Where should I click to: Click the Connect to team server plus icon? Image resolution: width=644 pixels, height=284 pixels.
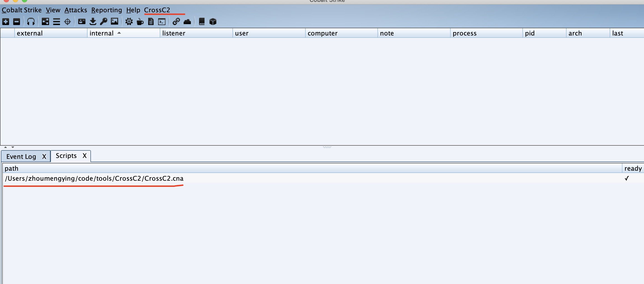[x=6, y=22]
